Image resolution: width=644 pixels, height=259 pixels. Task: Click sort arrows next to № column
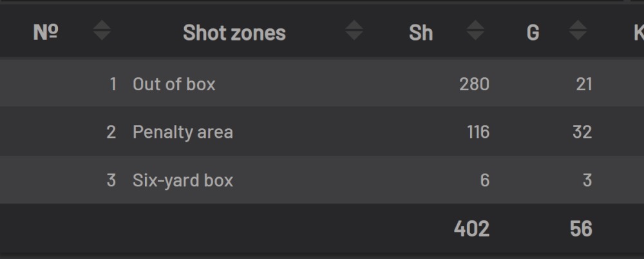(102, 31)
